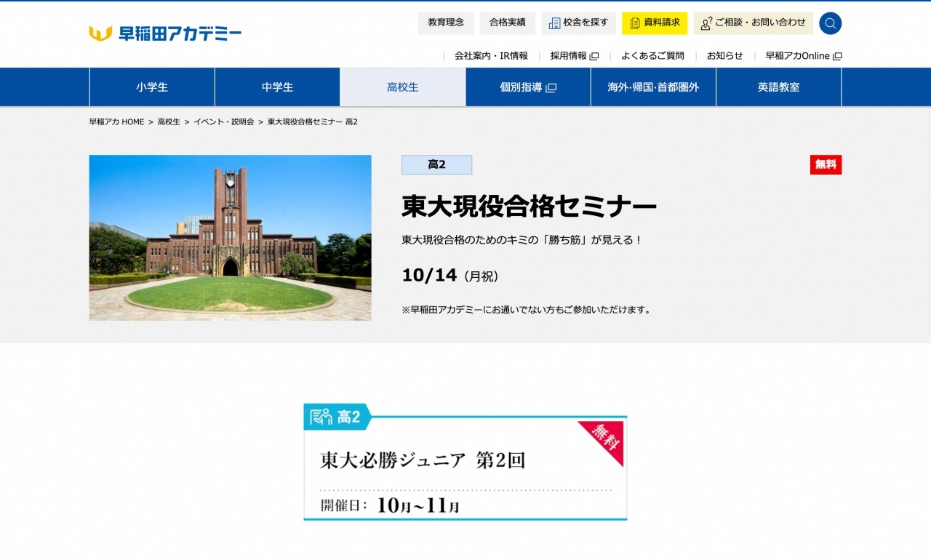Click the 高2 grade tag label
This screenshot has width=931, height=560.
[436, 165]
